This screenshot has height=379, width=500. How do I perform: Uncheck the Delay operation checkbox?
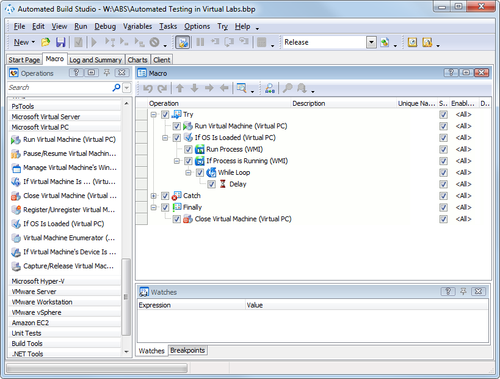(x=212, y=184)
